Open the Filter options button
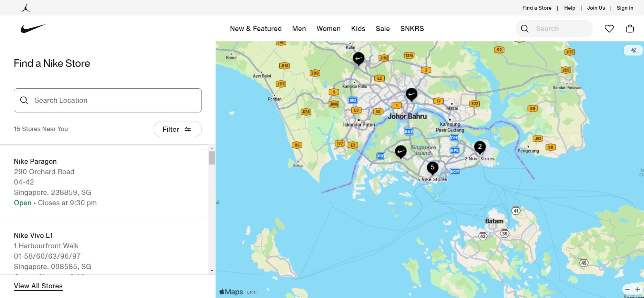Image resolution: width=644 pixels, height=298 pixels. tap(177, 129)
